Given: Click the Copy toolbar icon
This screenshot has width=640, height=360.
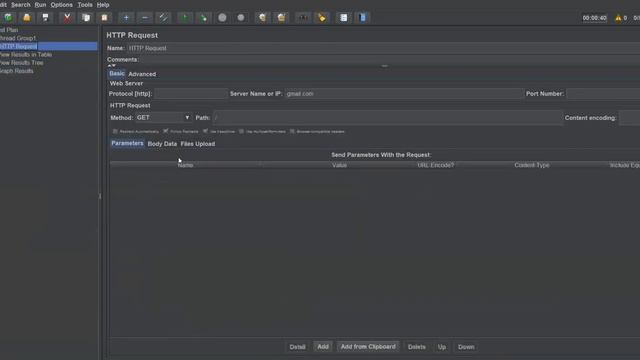Looking at the screenshot, I should point(86,18).
